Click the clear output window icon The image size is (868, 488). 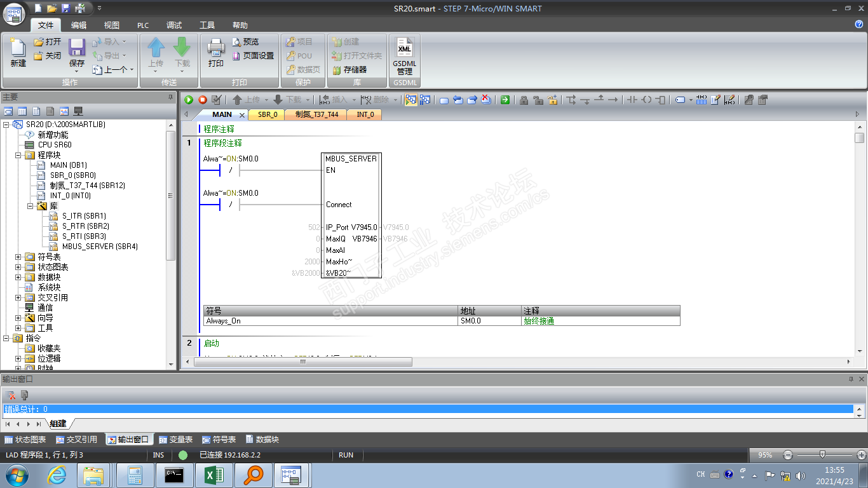click(x=11, y=395)
